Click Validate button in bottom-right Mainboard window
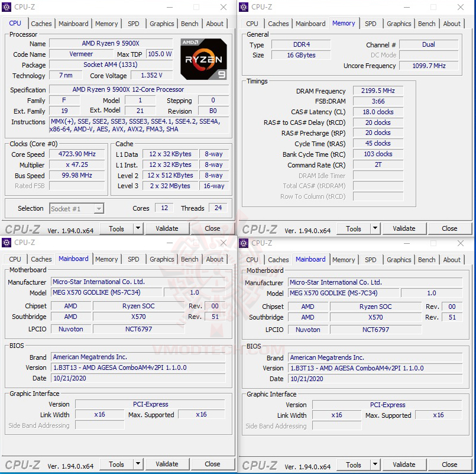476x474 pixels. [x=404, y=465]
